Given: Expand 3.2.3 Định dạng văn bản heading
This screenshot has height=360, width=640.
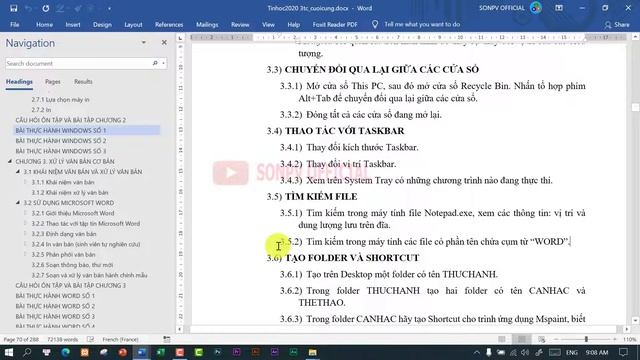Looking at the screenshot, I should (x=26, y=233).
